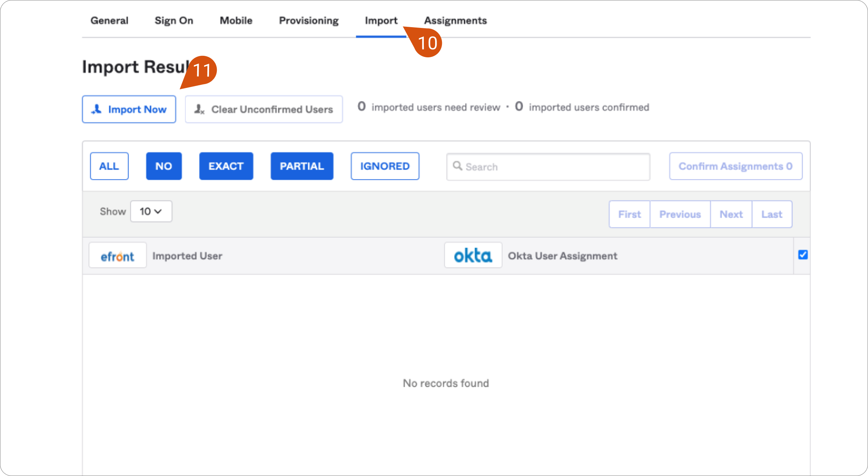Image resolution: width=868 pixels, height=476 pixels.
Task: Click the user-remove icon beside Clear Unconfirmed
Action: tap(199, 109)
